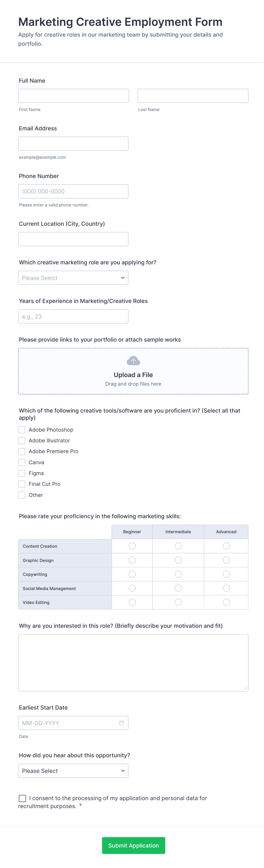Viewport: 264px width, 868px height.
Task: Choose Intermediate for Copywriting
Action: coord(178,574)
